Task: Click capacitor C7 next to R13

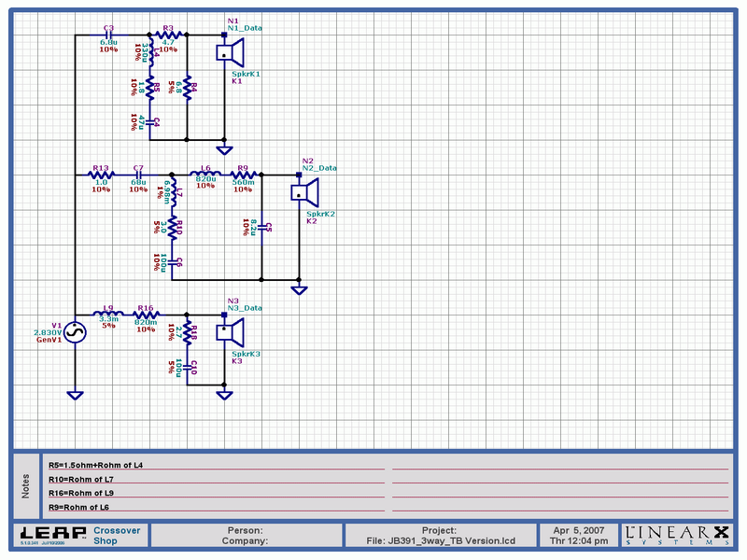Action: coord(138,175)
